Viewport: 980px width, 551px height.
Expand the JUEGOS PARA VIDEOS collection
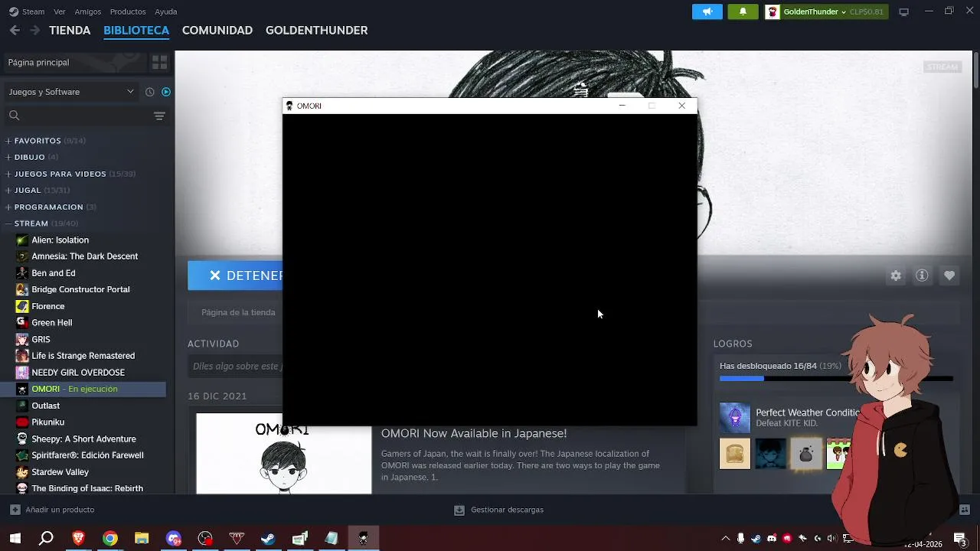8,174
